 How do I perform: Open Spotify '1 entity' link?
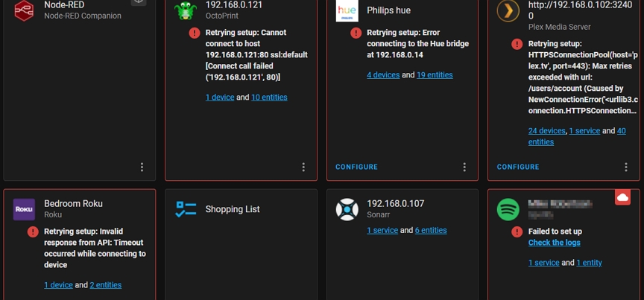point(590,263)
